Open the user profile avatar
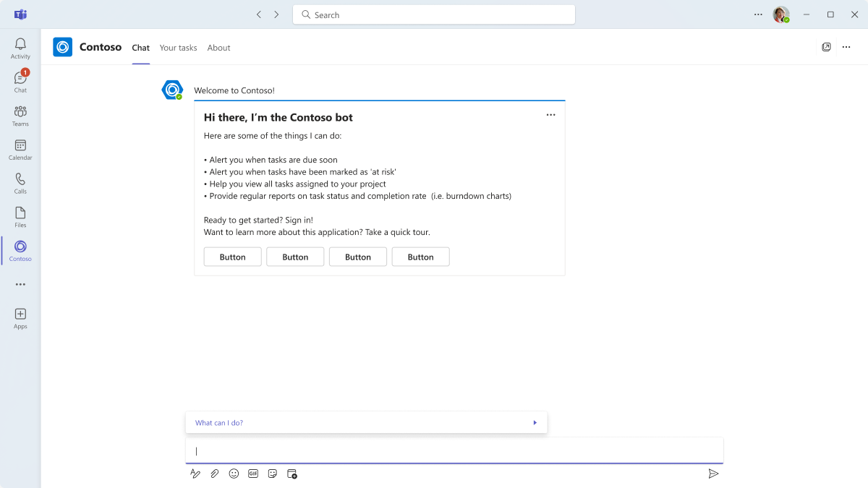The width and height of the screenshot is (868, 488). pyautogui.click(x=780, y=14)
